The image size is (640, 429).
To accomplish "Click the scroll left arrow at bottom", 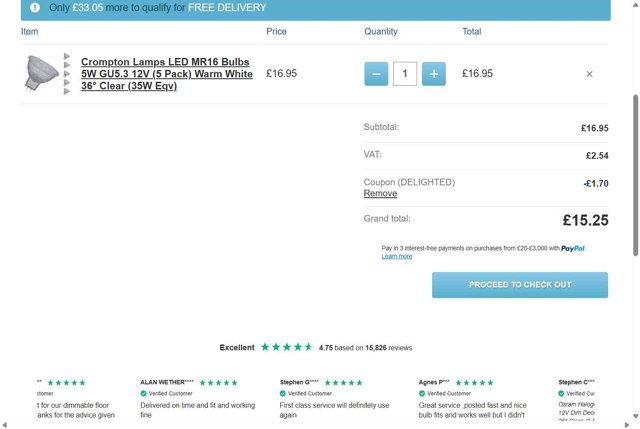I will (x=4, y=425).
